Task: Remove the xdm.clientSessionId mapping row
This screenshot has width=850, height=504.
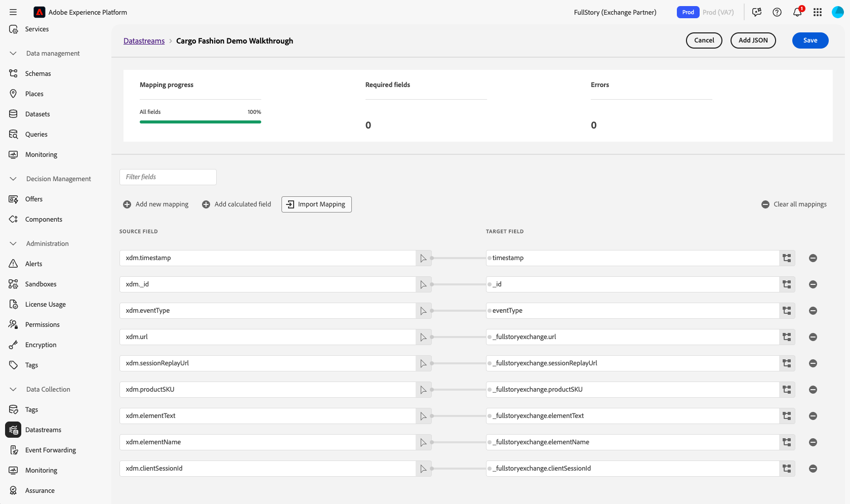Action: click(813, 469)
